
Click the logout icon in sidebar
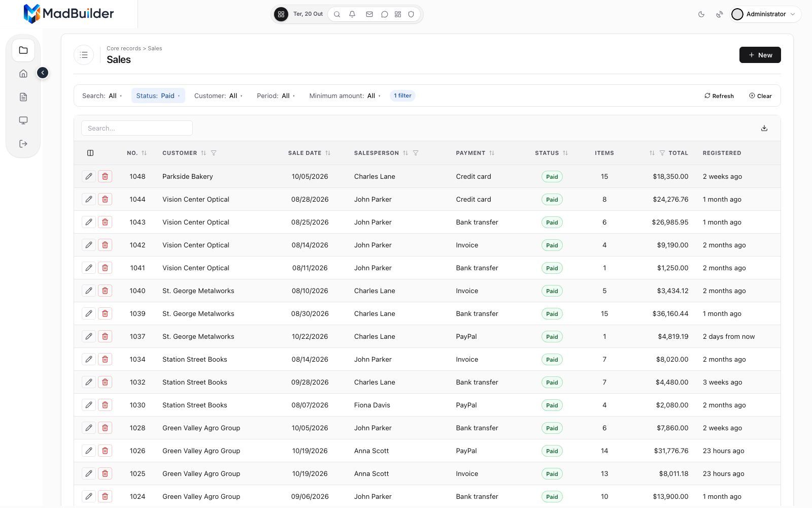coord(23,144)
